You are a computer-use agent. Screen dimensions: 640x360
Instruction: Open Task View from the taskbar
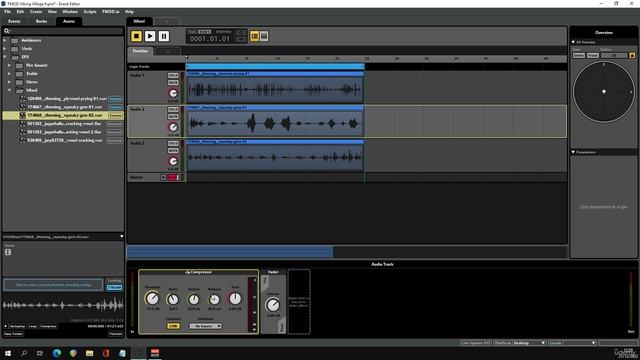click(40, 353)
